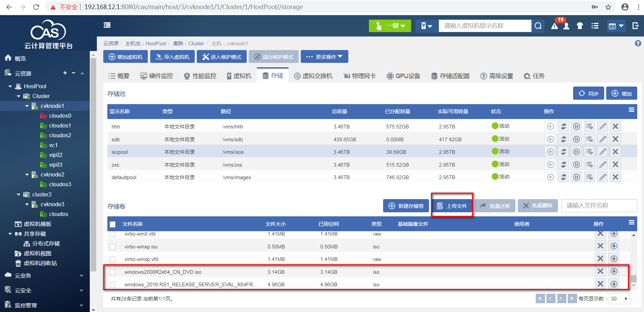The height and width of the screenshot is (312, 644).
Task: Click the refresh icon for sdb storage pool
Action: (x=563, y=139)
